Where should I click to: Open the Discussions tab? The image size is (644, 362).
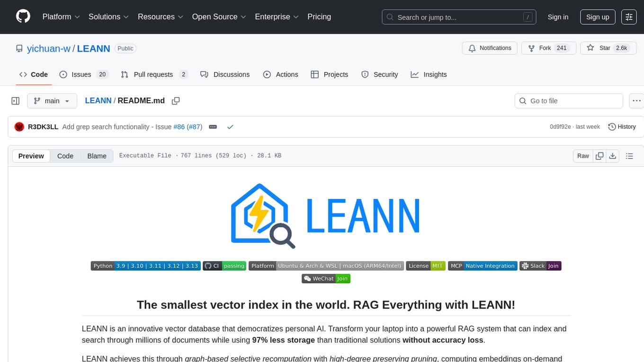[225, 74]
